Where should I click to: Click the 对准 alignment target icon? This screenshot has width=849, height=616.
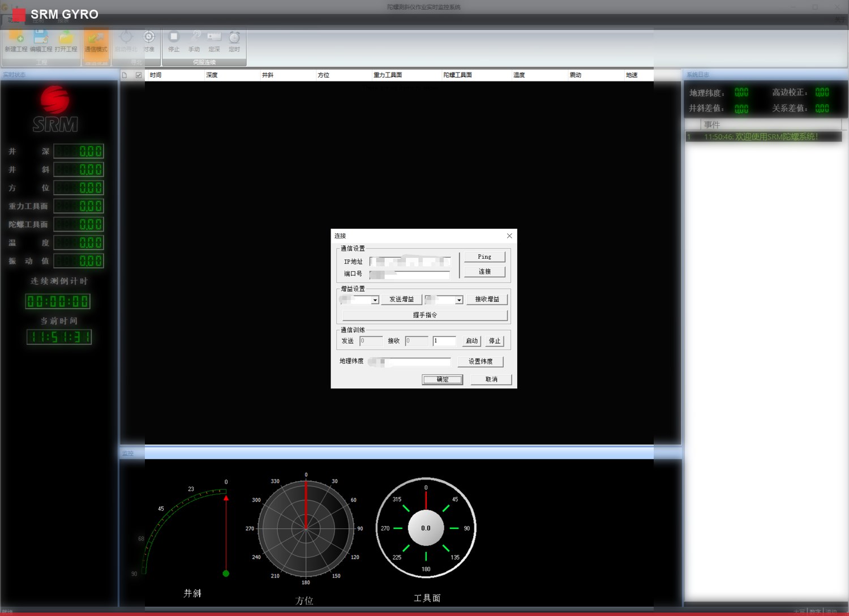[x=149, y=41]
